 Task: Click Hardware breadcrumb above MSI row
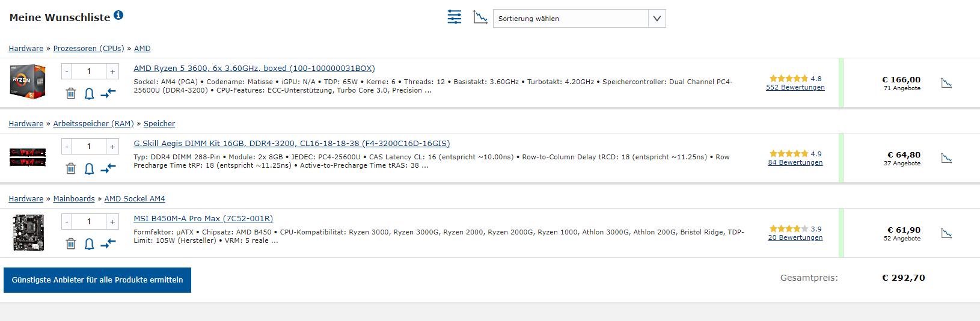(x=26, y=199)
